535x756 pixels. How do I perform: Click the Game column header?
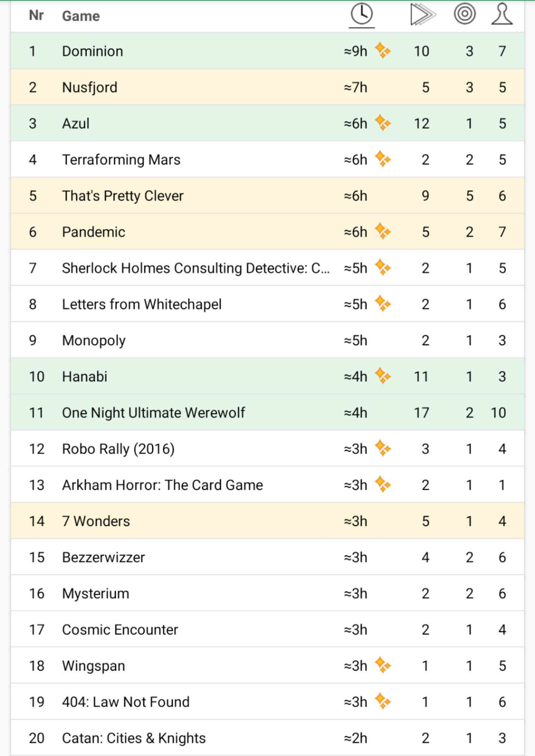(81, 16)
